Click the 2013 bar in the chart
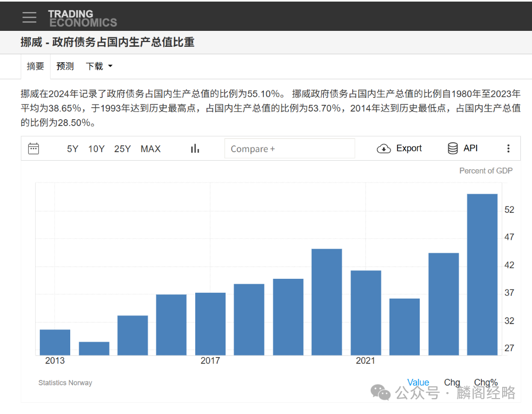 click(55, 342)
